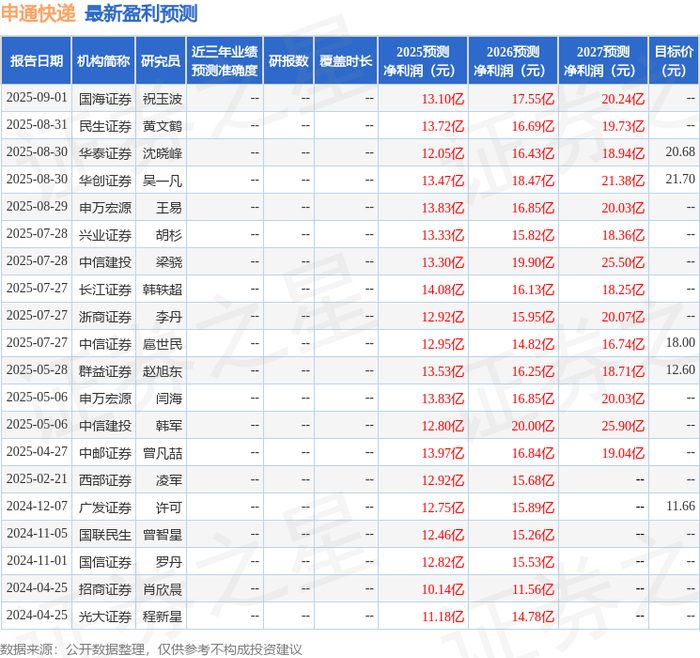Select researcher 扈世民
The image size is (700, 658).
(162, 344)
